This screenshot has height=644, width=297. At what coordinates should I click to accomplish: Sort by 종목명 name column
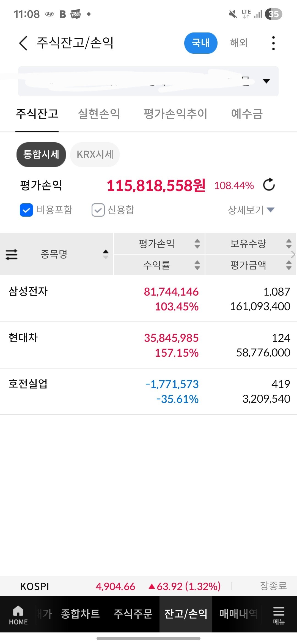tap(106, 254)
